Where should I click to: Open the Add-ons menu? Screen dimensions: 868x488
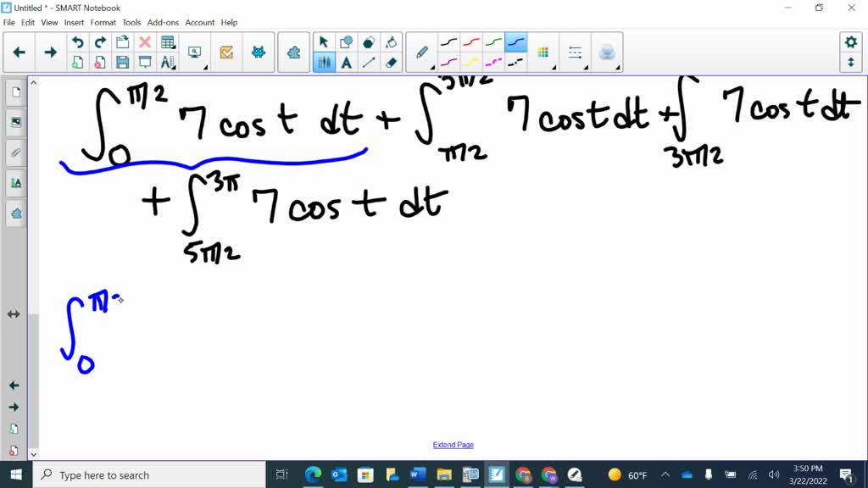pyautogui.click(x=163, y=23)
